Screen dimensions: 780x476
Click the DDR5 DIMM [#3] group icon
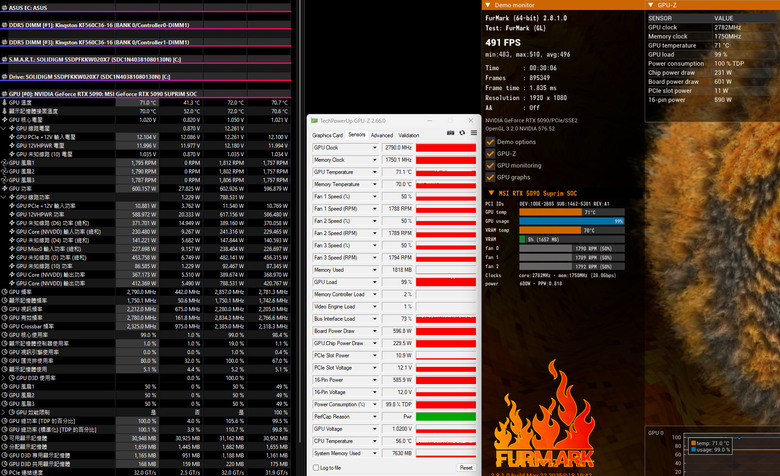coord(4,42)
